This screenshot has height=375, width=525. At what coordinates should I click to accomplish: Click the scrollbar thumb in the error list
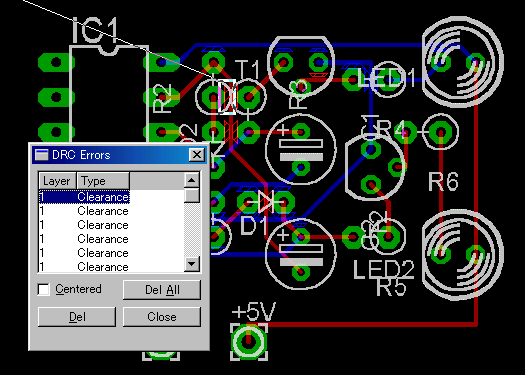(x=192, y=195)
